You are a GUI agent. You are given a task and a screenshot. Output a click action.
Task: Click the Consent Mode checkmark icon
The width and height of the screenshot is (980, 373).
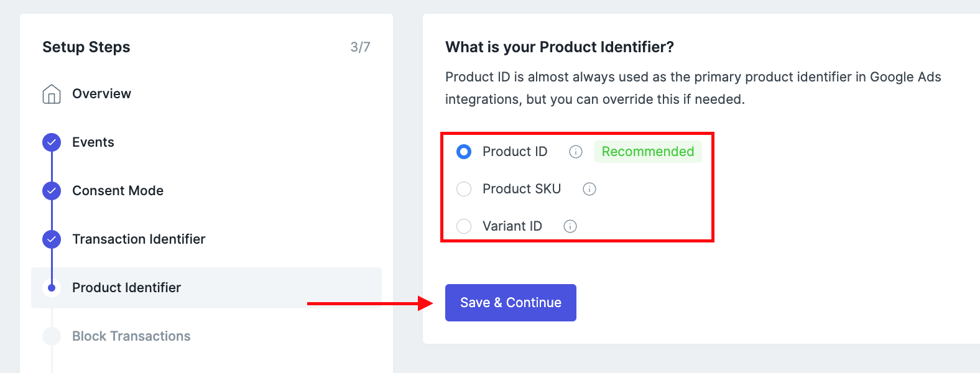click(52, 191)
